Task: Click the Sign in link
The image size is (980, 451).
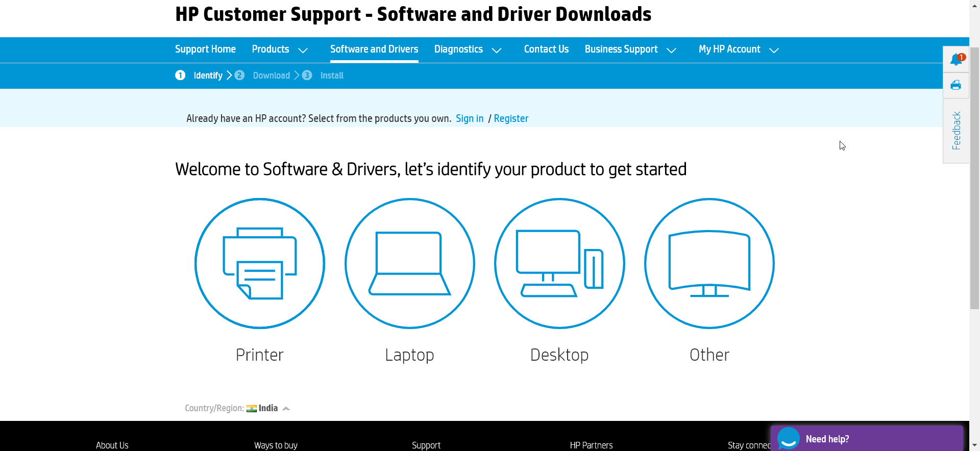Action: tap(470, 118)
